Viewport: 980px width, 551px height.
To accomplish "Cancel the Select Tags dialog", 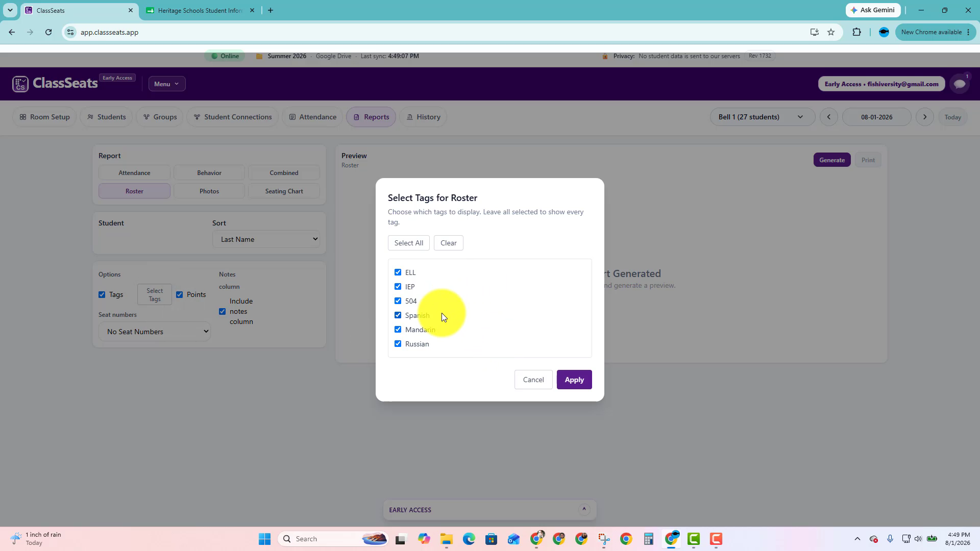I will (x=533, y=380).
